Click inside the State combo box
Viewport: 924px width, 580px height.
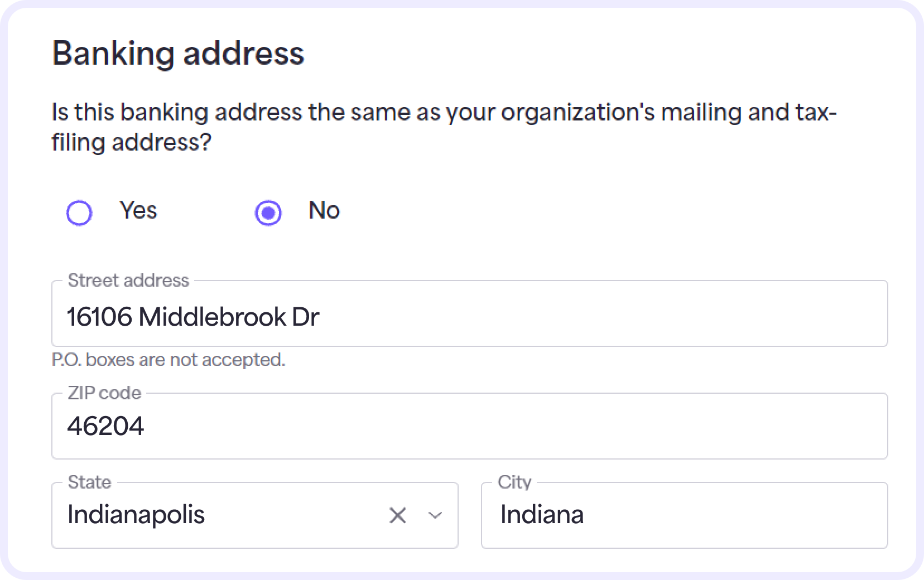(x=223, y=514)
